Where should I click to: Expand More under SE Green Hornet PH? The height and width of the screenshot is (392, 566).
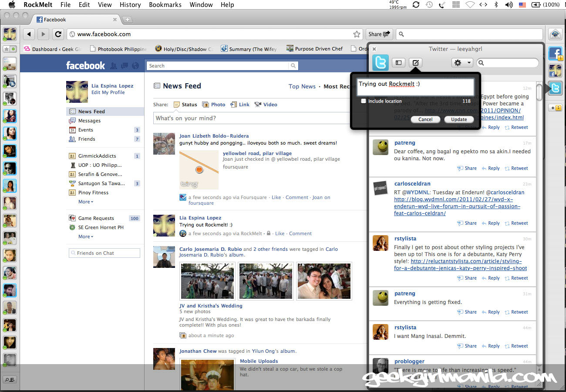(85, 237)
